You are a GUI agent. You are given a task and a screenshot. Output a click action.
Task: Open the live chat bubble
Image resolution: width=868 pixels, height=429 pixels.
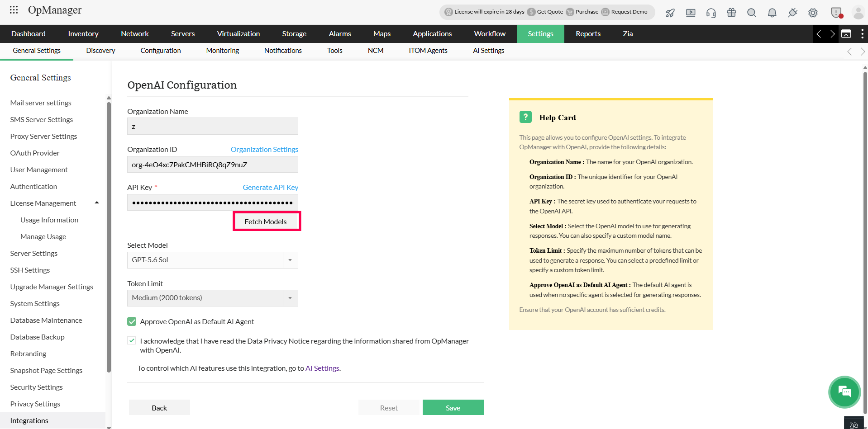844,391
